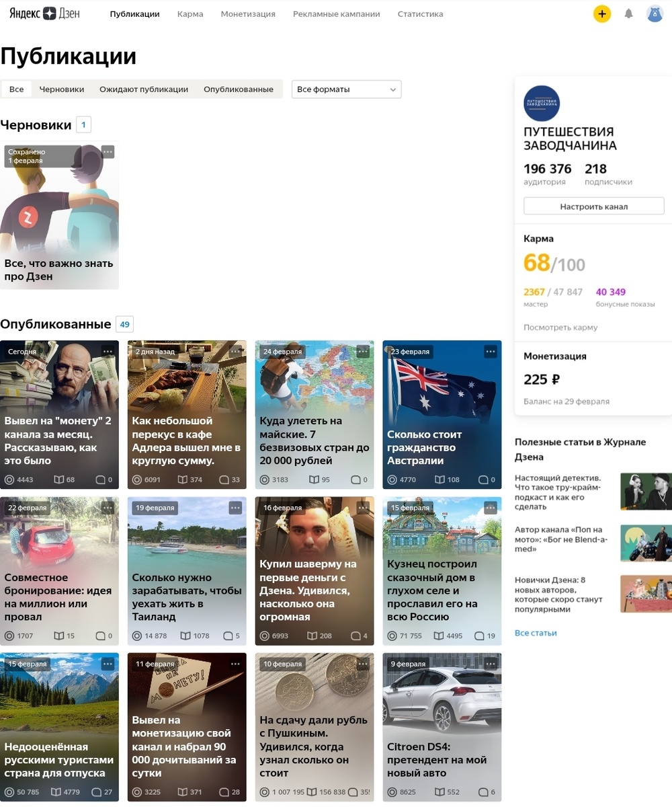The width and height of the screenshot is (672, 807).
Task: Click the views icon on 'Недооценённая' card
Action: tap(9, 792)
